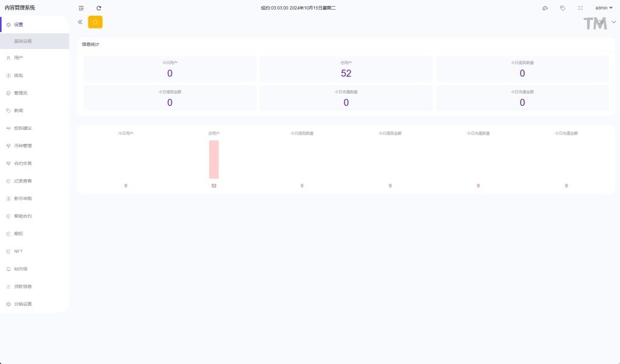This screenshot has width=620, height=364.
Task: Click the pink 总用户 chart bar
Action: coord(214,160)
